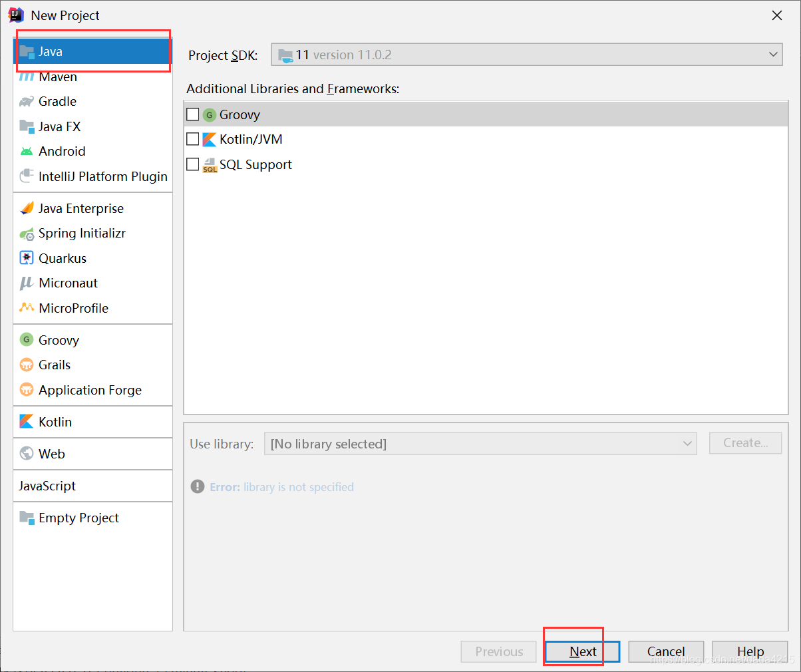Image resolution: width=801 pixels, height=672 pixels.
Task: Click the Next button
Action: coord(583,651)
